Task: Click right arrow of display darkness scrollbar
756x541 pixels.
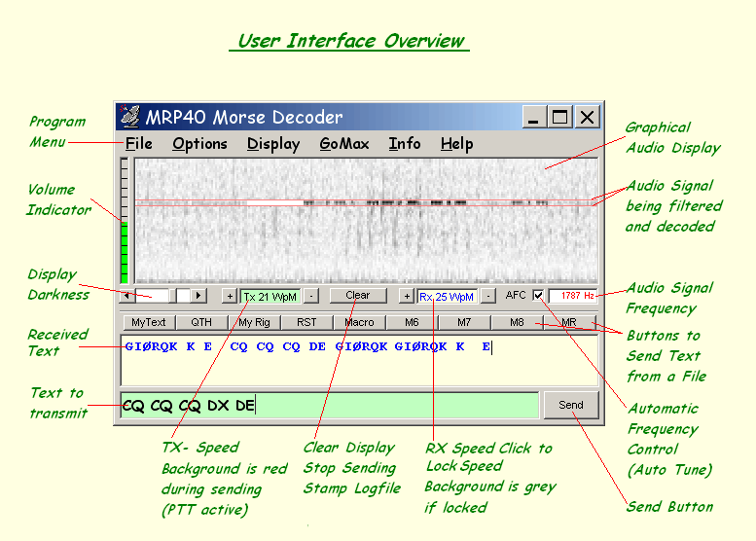Action: [198, 295]
